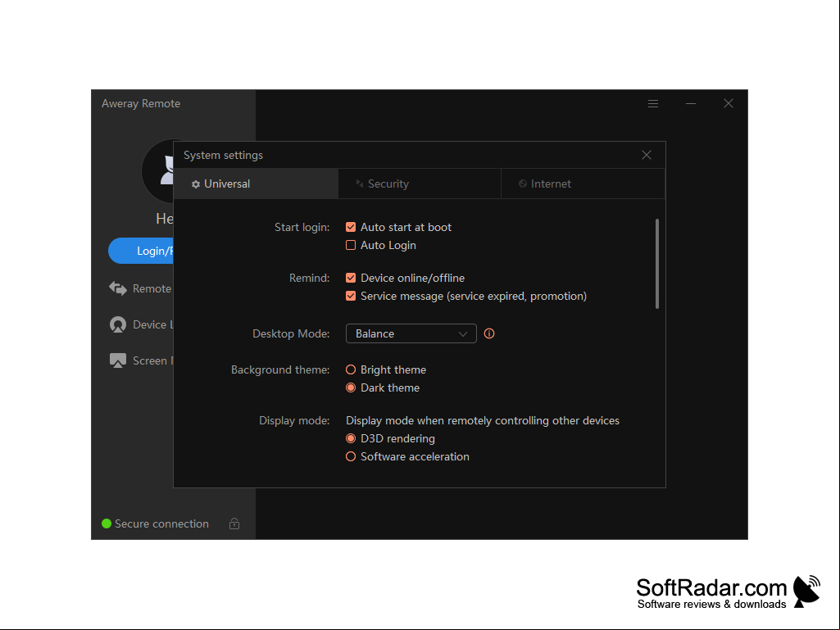Click the blue Login button
This screenshot has height=630, width=840.
coord(141,251)
